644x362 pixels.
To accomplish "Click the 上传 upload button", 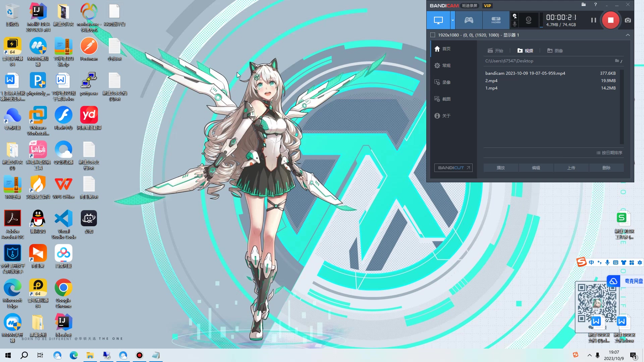I will [571, 168].
